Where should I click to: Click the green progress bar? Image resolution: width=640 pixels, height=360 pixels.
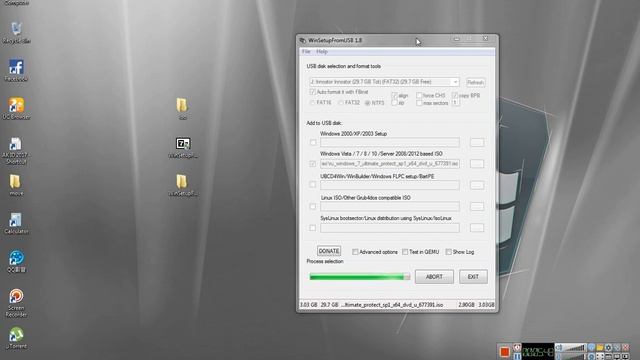tap(360, 277)
